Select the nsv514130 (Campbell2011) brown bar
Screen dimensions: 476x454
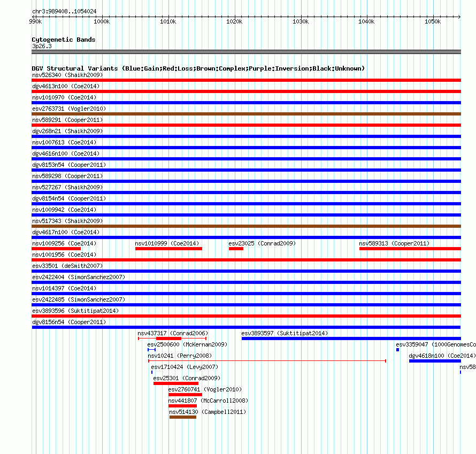tap(183, 417)
